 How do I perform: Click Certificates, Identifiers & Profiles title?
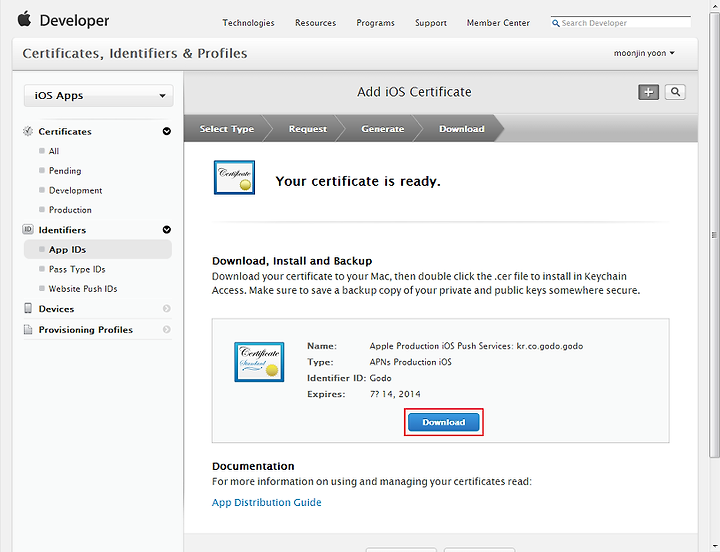pos(135,53)
